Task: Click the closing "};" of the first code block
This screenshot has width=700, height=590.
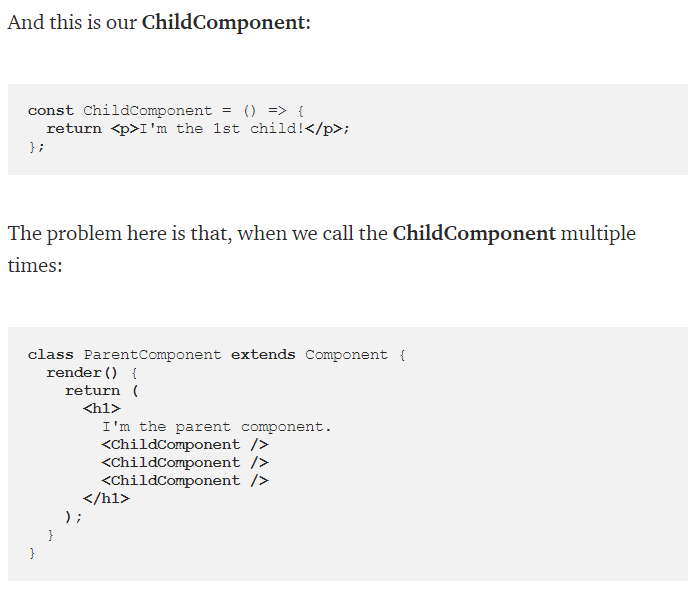Action: (36, 146)
